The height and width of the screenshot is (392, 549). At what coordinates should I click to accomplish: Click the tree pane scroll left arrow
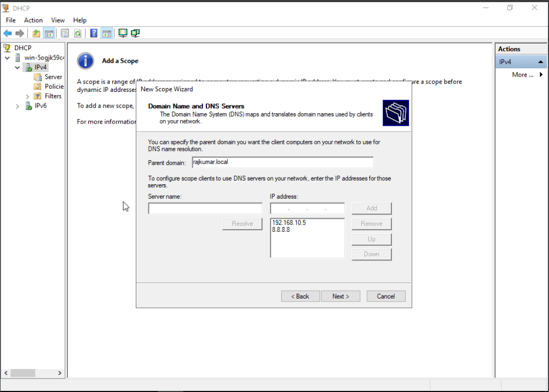[6, 373]
